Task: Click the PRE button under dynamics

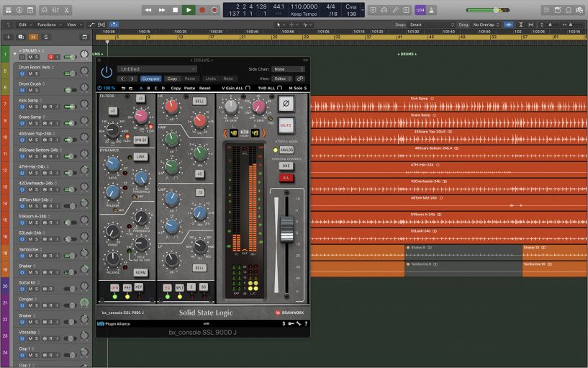Action: 127,287
